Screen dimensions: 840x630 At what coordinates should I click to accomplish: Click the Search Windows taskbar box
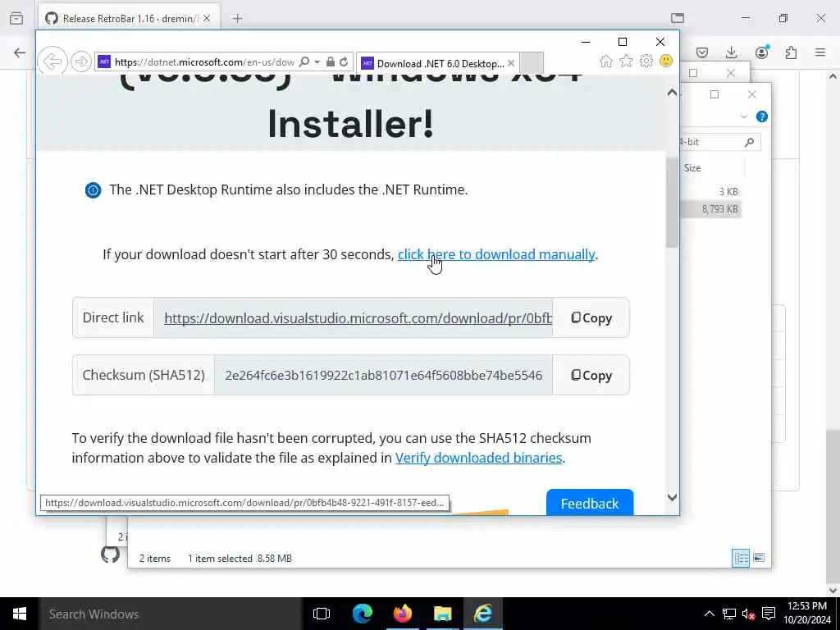pos(171,614)
